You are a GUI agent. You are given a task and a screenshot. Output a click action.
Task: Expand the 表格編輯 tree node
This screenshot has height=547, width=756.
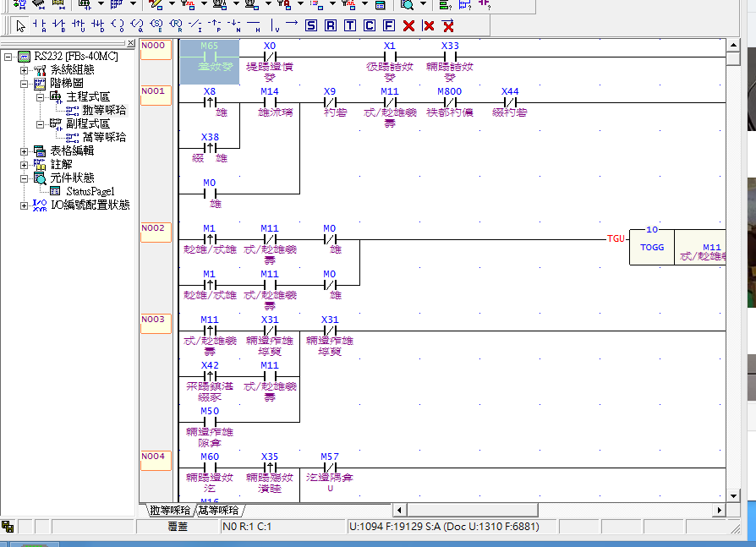coord(24,151)
